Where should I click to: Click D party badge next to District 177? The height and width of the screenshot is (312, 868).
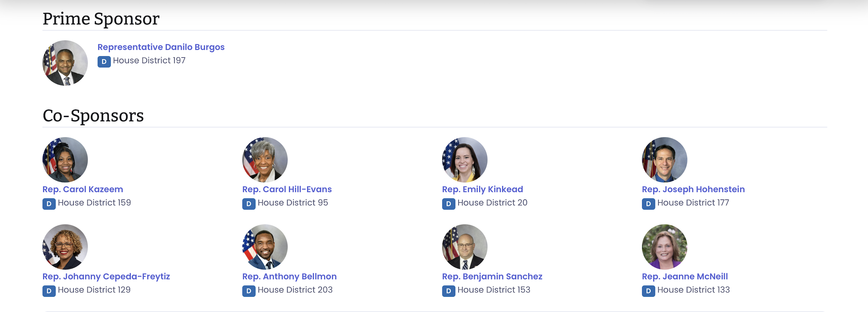(x=648, y=204)
